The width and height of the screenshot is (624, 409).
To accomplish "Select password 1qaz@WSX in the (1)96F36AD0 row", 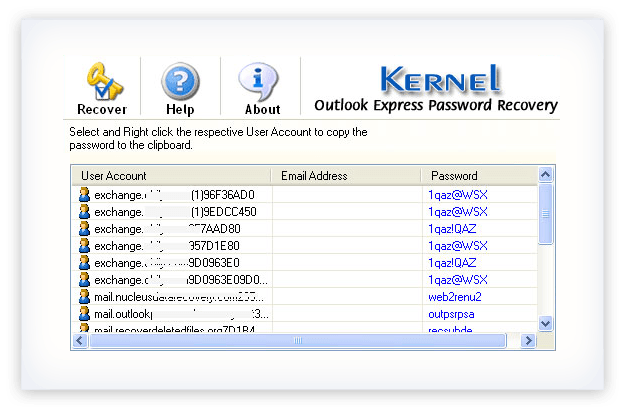I will click(x=458, y=195).
